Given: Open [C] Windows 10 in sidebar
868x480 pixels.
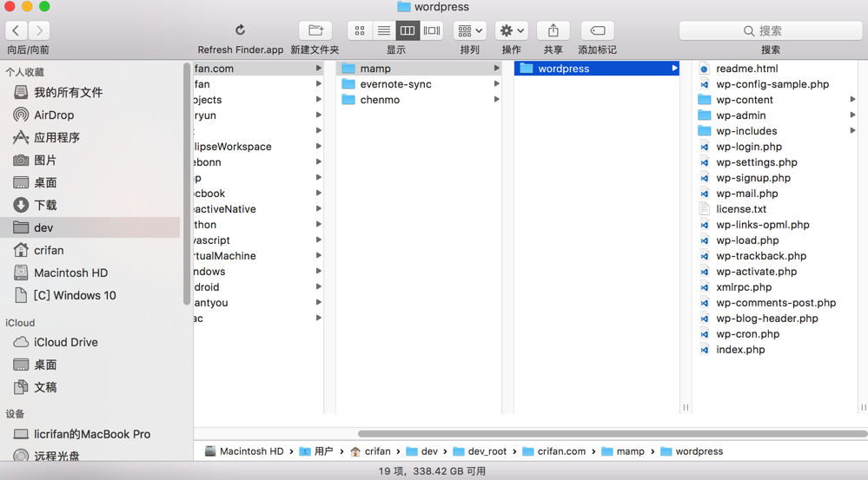Looking at the screenshot, I should click(x=75, y=295).
